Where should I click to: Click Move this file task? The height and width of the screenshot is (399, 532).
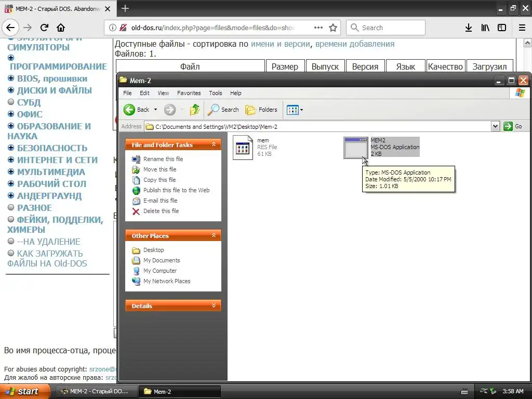[160, 169]
